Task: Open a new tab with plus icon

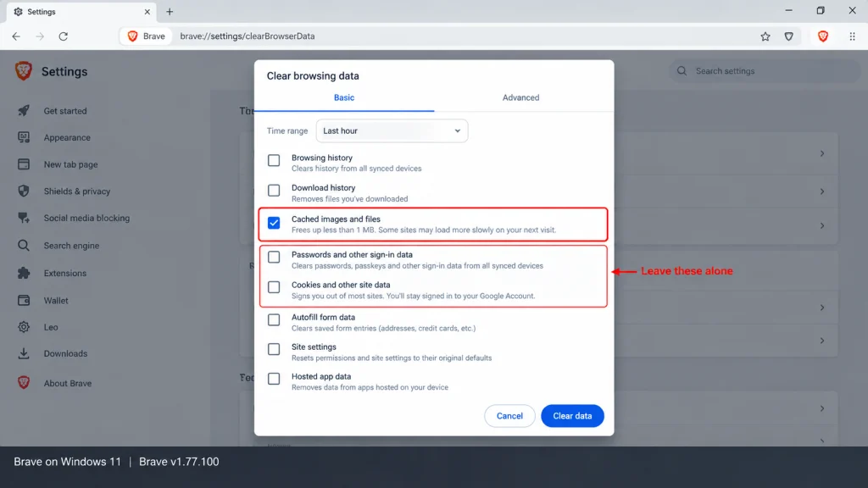Action: pyautogui.click(x=170, y=12)
